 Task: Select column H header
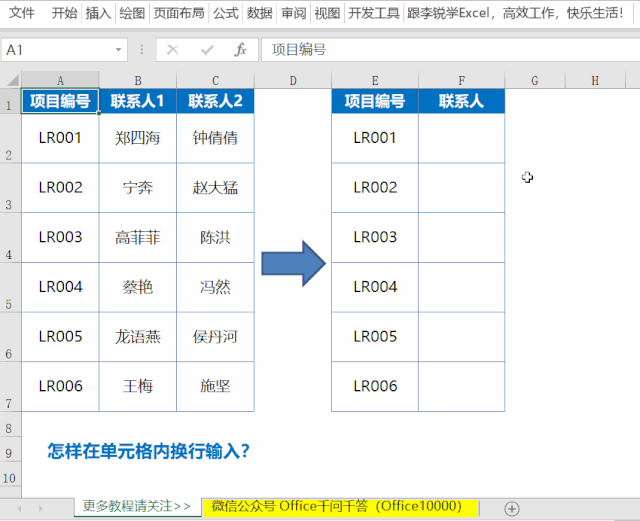pyautogui.click(x=595, y=80)
